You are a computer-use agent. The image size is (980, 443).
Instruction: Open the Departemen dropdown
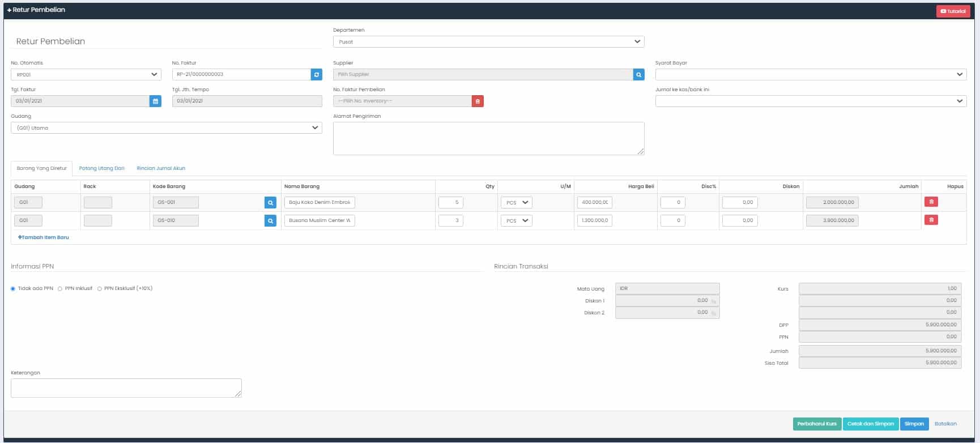[x=488, y=42]
